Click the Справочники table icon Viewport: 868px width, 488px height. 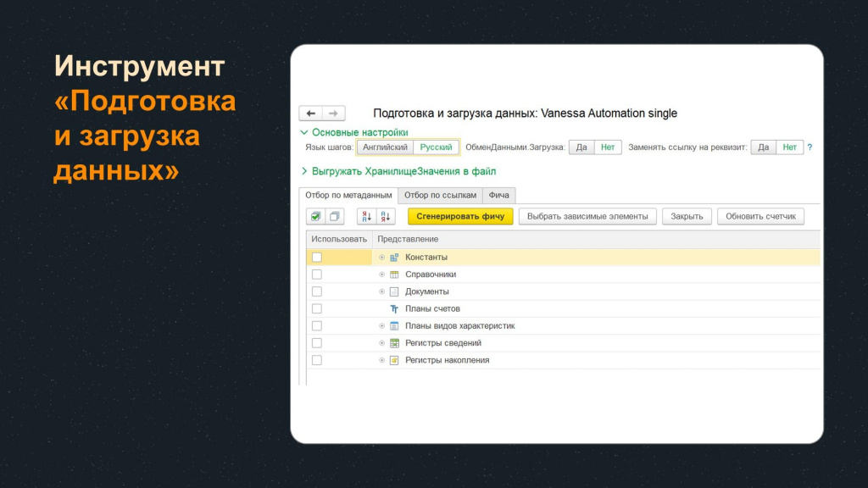pos(394,274)
